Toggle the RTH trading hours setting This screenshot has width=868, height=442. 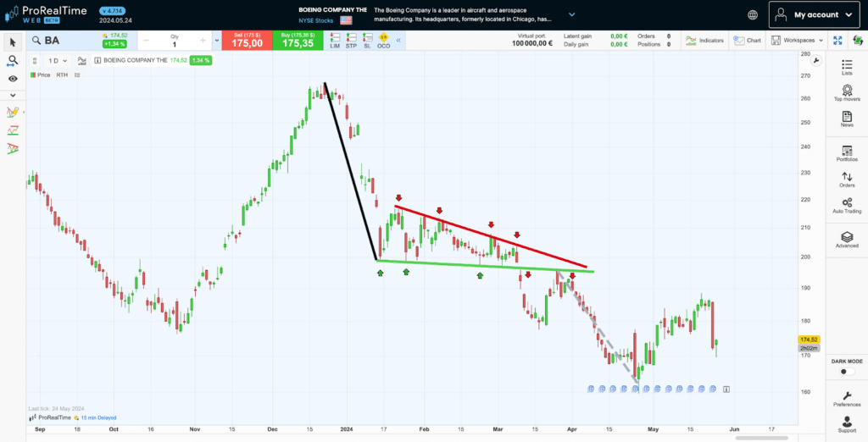tap(61, 75)
